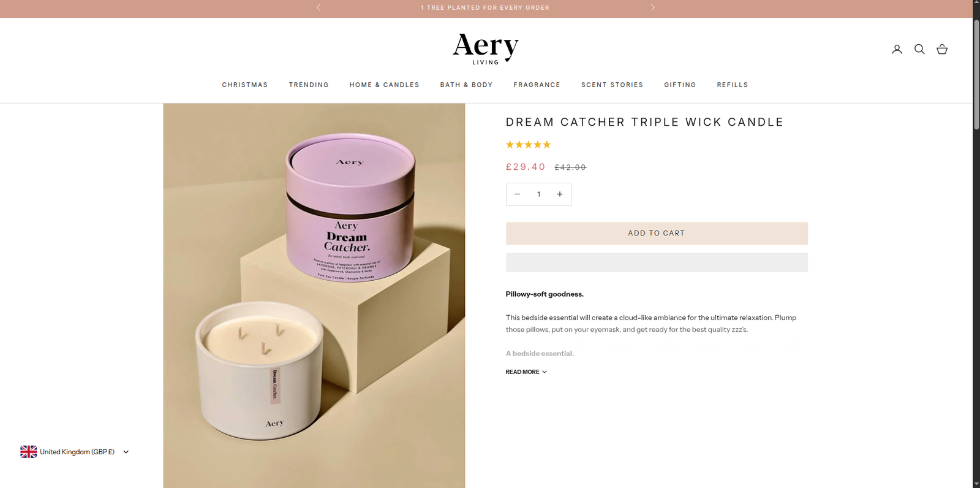Go to the Refills section

733,85
